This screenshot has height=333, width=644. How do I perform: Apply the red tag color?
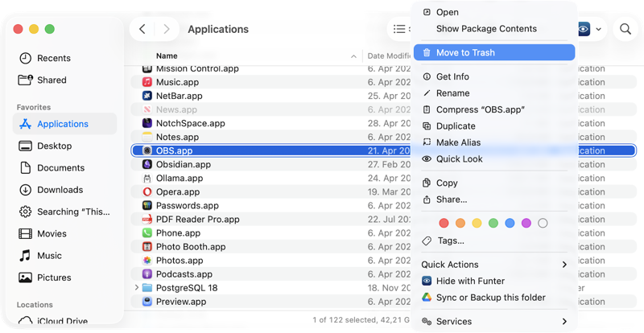pyautogui.click(x=444, y=223)
